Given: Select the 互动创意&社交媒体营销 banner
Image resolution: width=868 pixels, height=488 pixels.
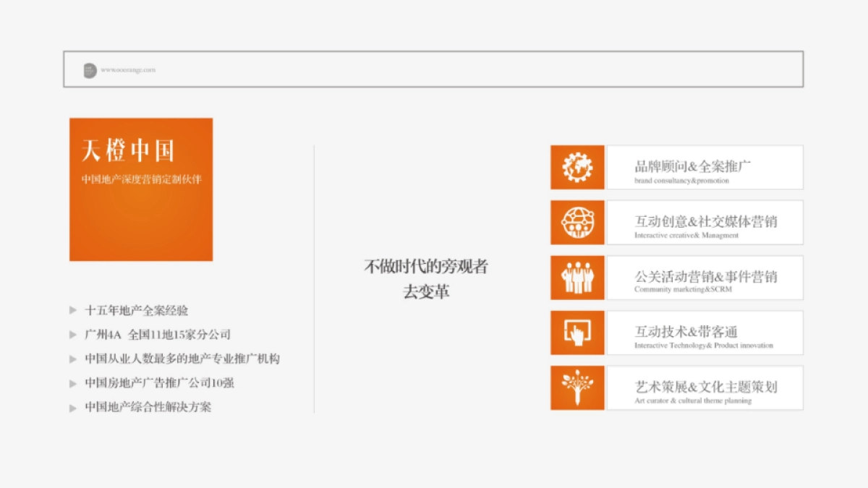Looking at the screenshot, I should point(705,222).
